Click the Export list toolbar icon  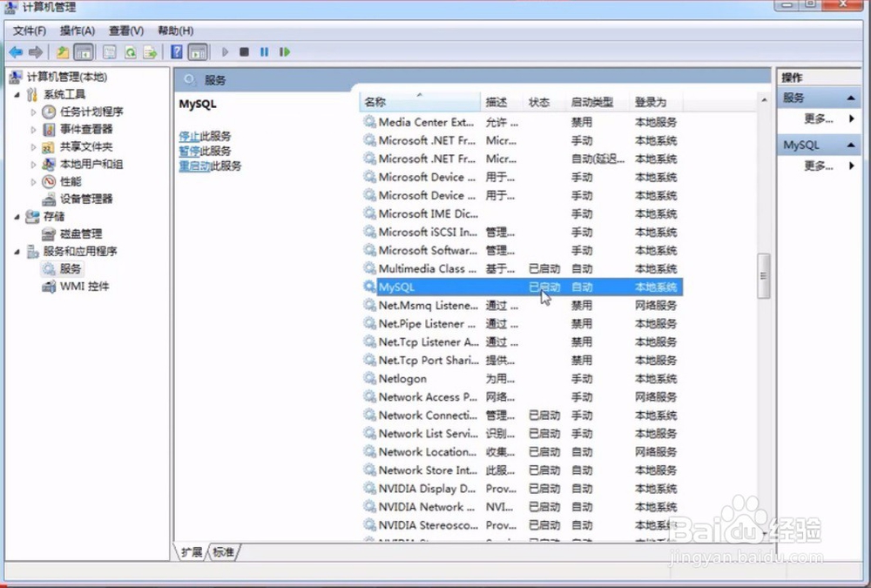(150, 52)
